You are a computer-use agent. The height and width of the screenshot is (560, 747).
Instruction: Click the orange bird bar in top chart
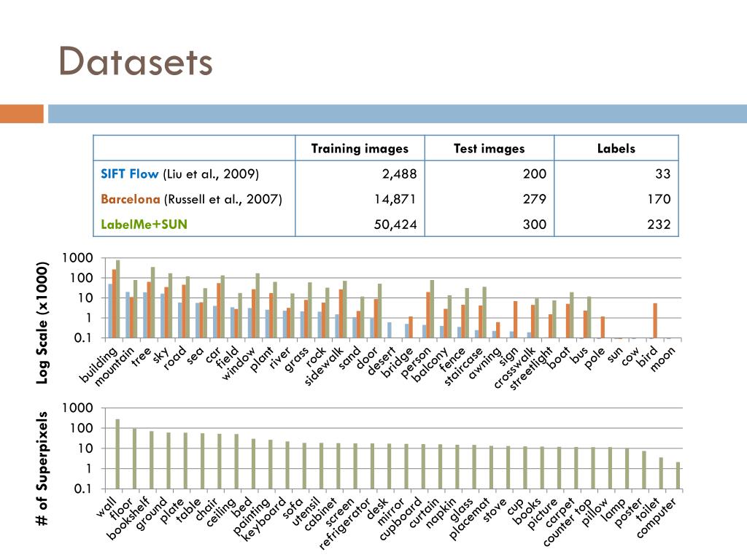[x=655, y=321]
